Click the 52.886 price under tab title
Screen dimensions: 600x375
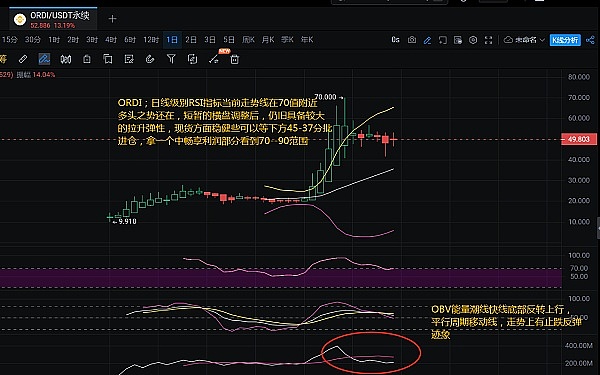coord(40,26)
